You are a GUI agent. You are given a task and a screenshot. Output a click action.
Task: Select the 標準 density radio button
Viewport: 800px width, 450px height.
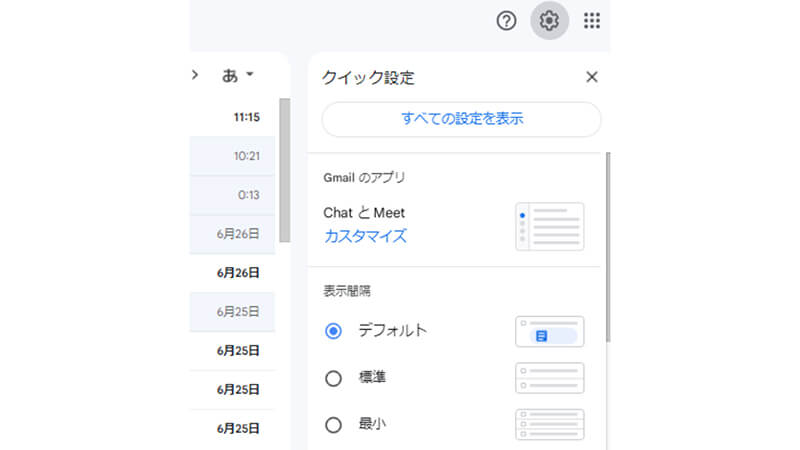click(x=334, y=378)
